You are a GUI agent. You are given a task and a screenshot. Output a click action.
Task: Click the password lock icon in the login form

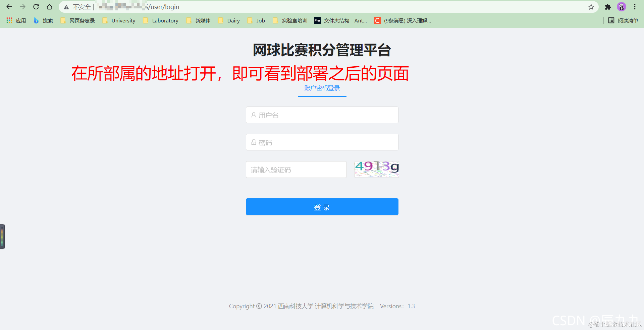tap(254, 142)
